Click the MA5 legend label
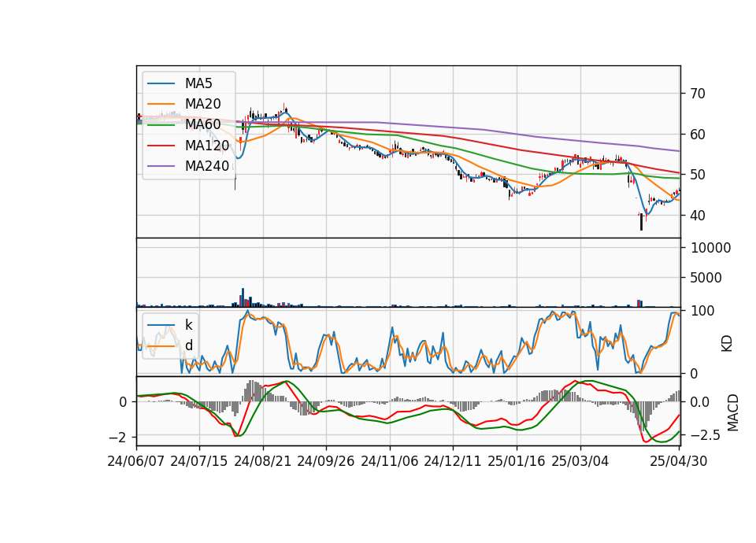This screenshot has height=543, width=756. [x=198, y=83]
